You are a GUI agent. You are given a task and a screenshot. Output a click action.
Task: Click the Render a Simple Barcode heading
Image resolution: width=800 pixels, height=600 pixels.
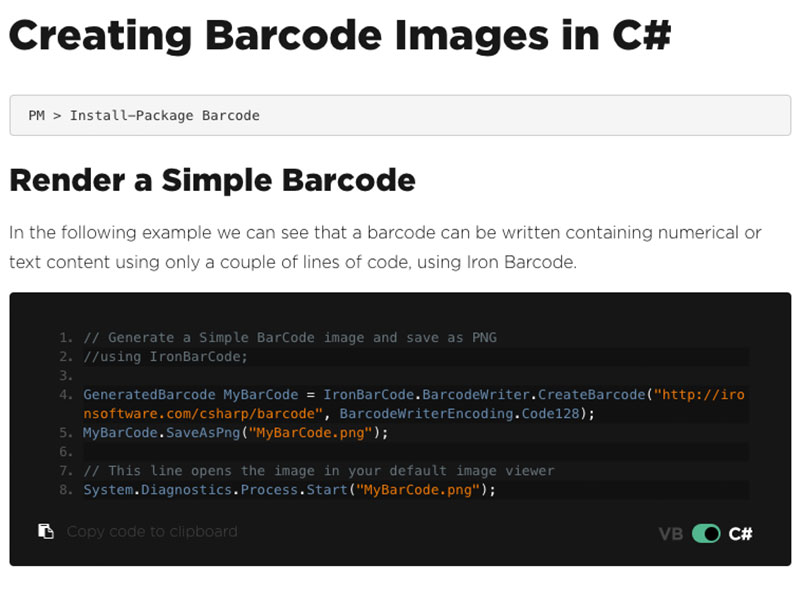coord(214,180)
